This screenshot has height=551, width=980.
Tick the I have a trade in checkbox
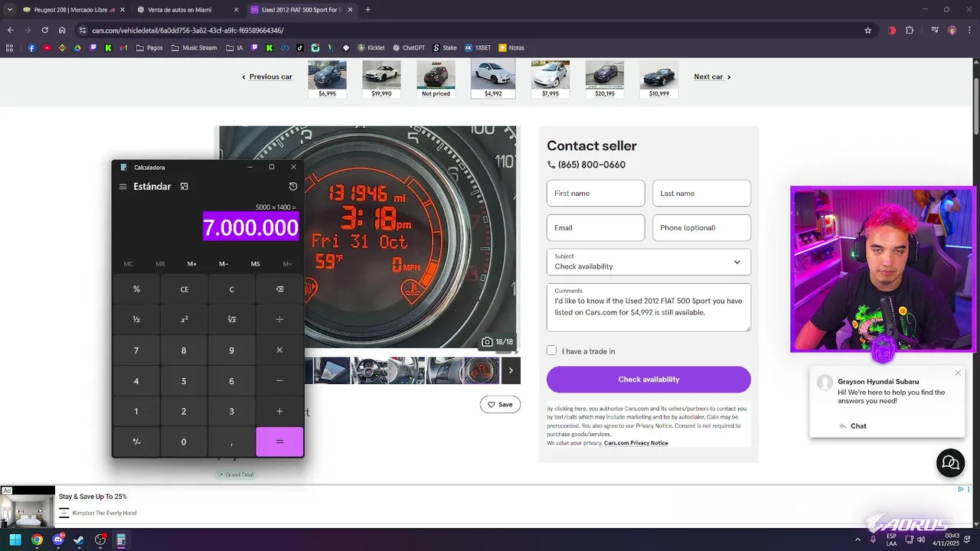tap(551, 350)
